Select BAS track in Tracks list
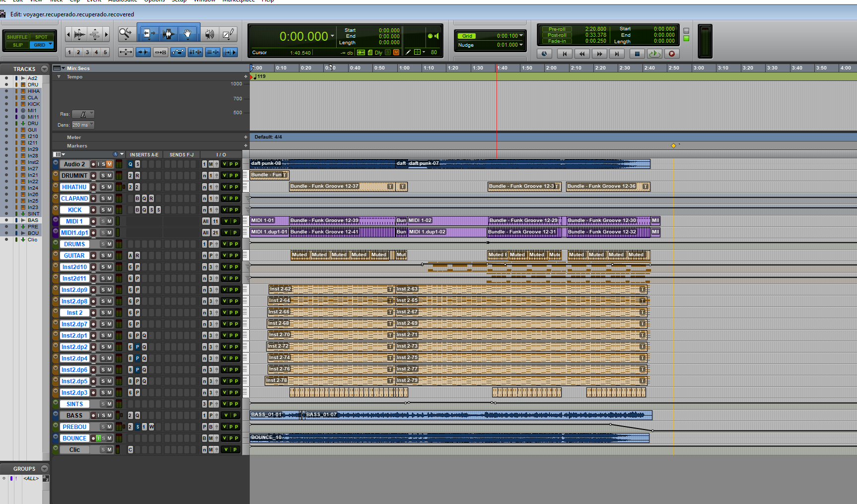Image resolution: width=857 pixels, height=504 pixels. (33, 220)
